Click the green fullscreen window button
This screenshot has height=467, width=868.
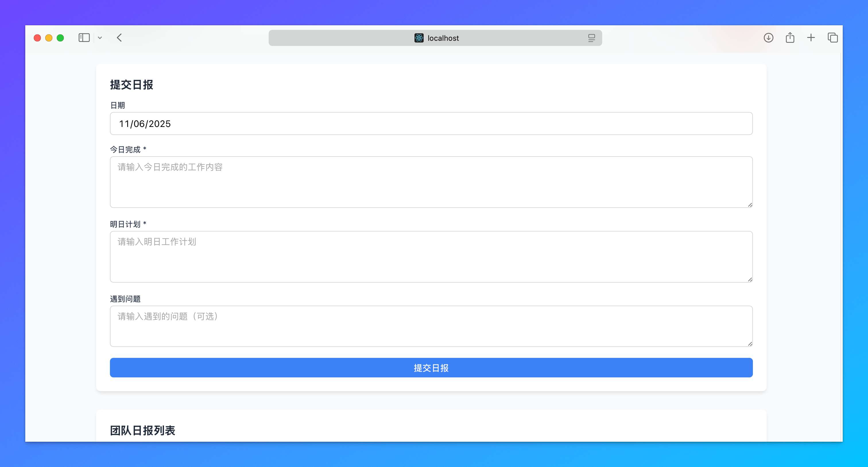60,38
